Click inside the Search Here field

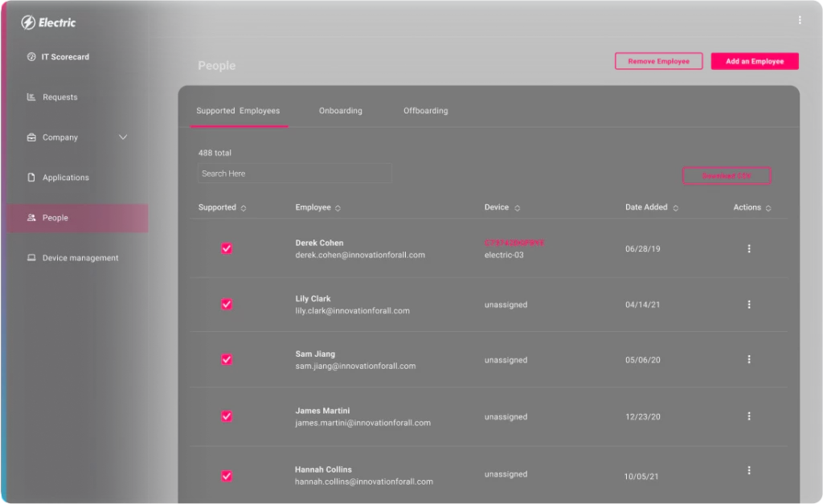coord(294,173)
